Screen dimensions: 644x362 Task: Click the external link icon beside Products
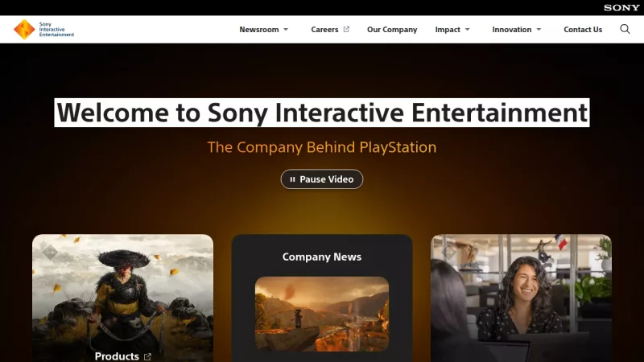pyautogui.click(x=147, y=356)
